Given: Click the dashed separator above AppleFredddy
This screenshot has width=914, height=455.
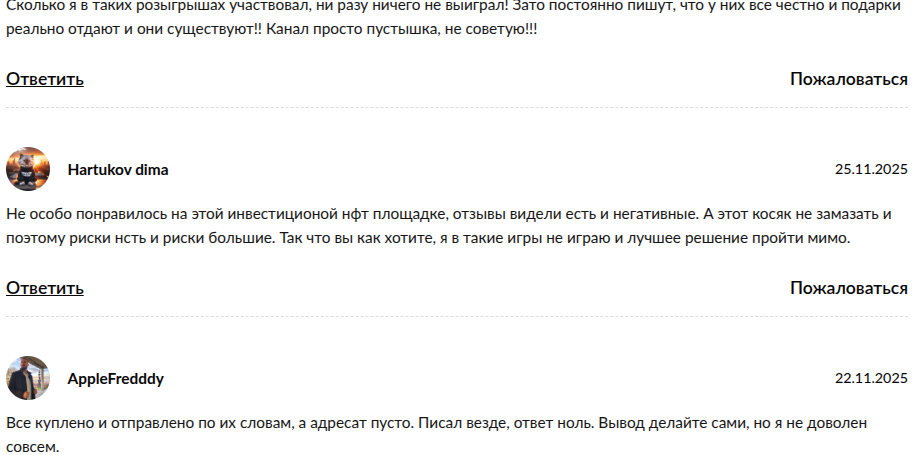Looking at the screenshot, I should 457,317.
